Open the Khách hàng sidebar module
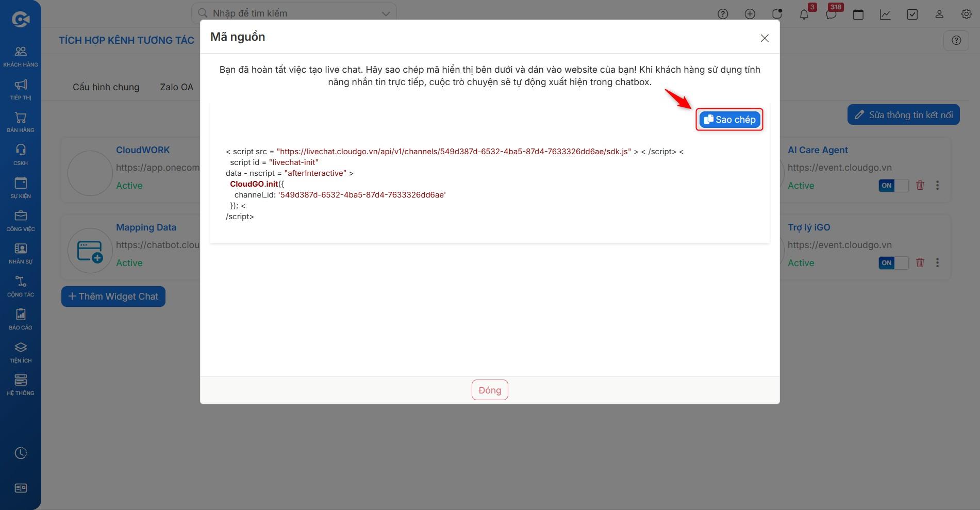 [21, 56]
